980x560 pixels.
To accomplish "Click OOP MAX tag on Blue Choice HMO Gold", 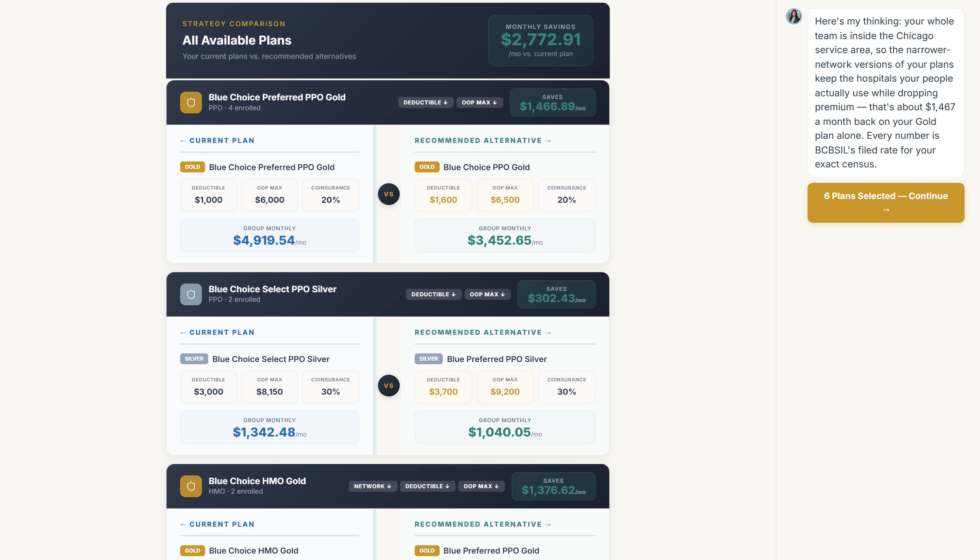I will point(481,486).
